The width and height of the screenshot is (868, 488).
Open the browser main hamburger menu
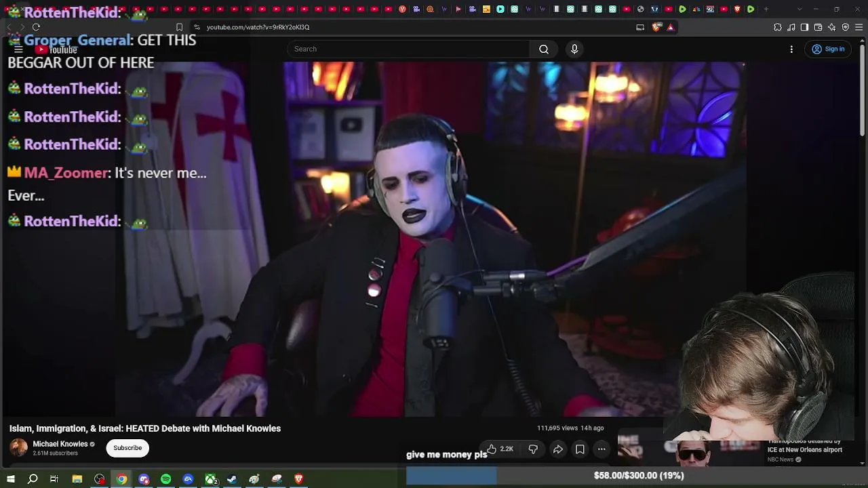[x=859, y=27]
